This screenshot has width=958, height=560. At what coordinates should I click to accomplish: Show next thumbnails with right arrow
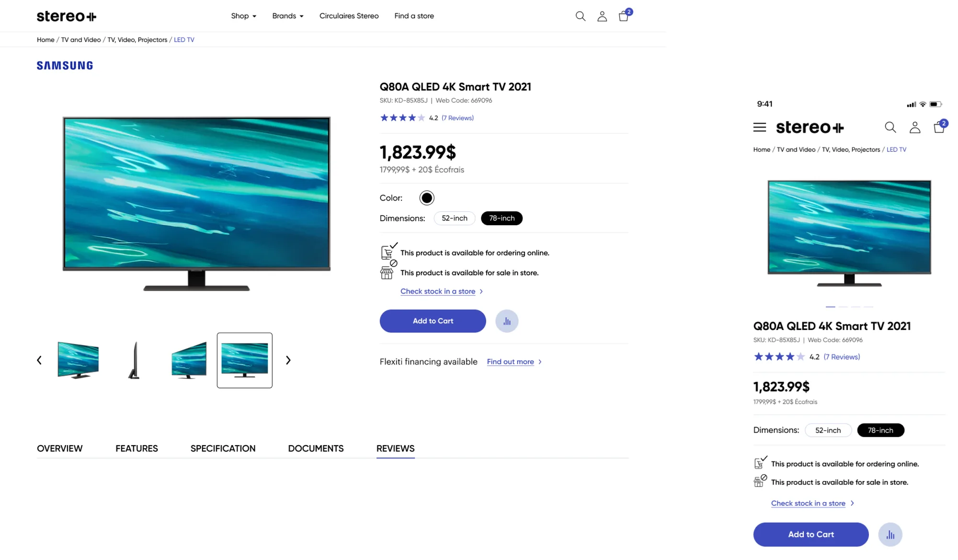[288, 360]
